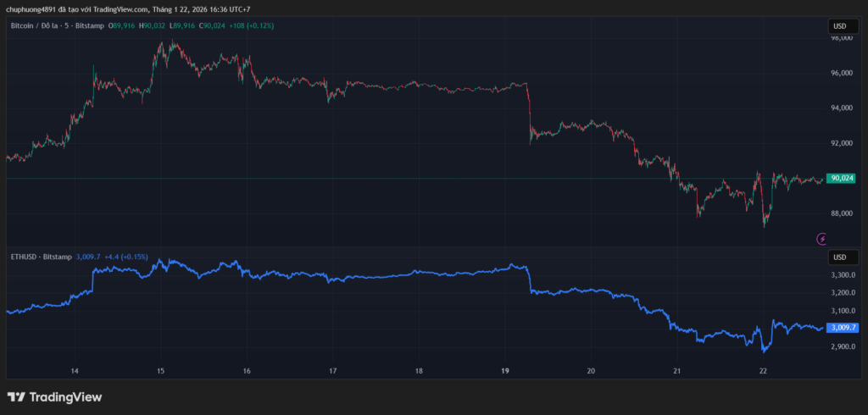
Task: Click the 88,000 level on Bitcoin price scale
Action: click(841, 213)
